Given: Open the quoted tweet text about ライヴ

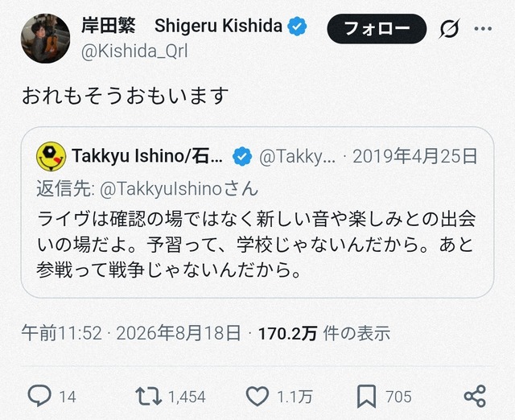Looking at the screenshot, I should point(256,245).
